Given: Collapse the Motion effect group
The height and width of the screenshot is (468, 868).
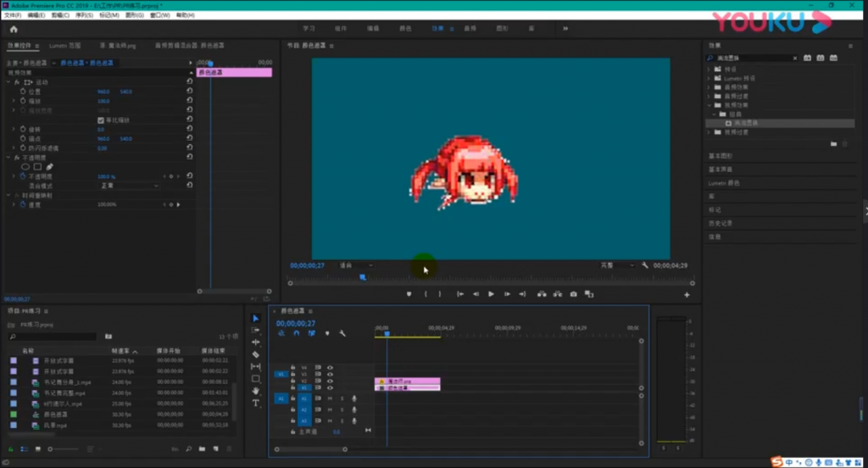Looking at the screenshot, I should 8,82.
